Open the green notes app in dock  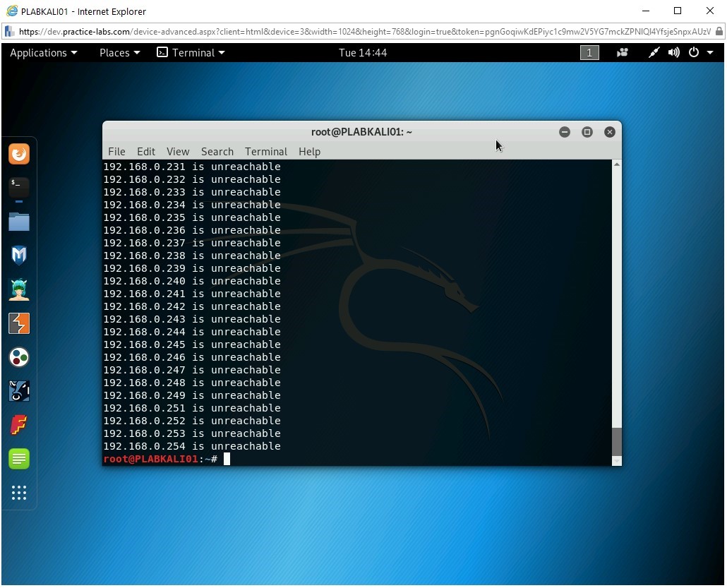click(19, 459)
